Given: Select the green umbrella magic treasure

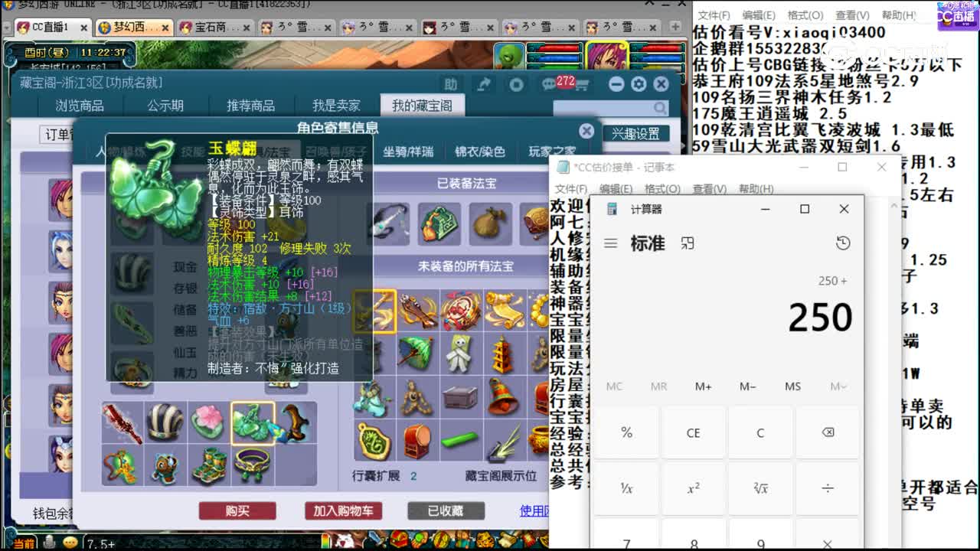Looking at the screenshot, I should pyautogui.click(x=417, y=354).
